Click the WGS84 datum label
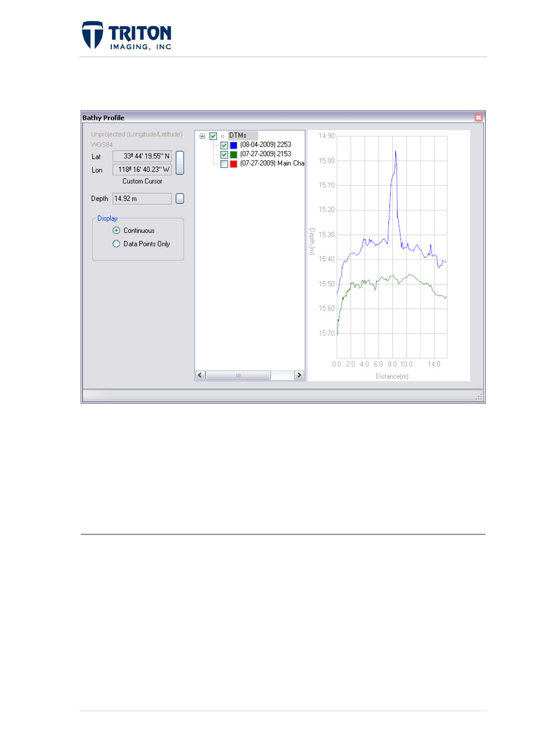Viewport: 534px width, 756px height. click(x=102, y=144)
